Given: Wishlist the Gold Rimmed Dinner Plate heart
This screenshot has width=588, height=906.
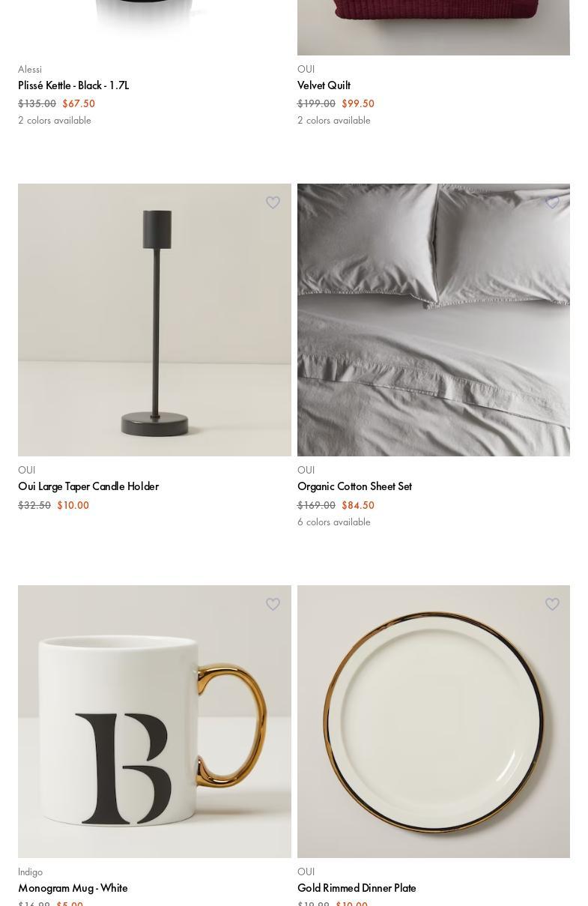Looking at the screenshot, I should click(552, 604).
